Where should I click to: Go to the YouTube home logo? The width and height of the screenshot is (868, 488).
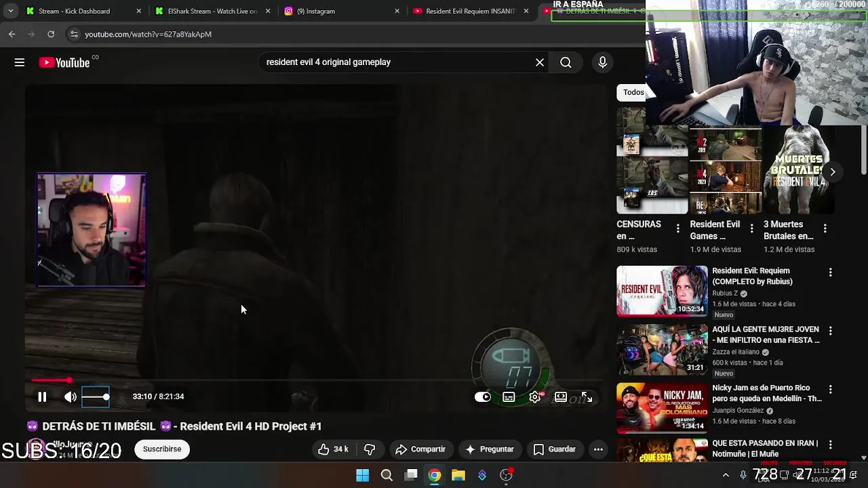(65, 62)
